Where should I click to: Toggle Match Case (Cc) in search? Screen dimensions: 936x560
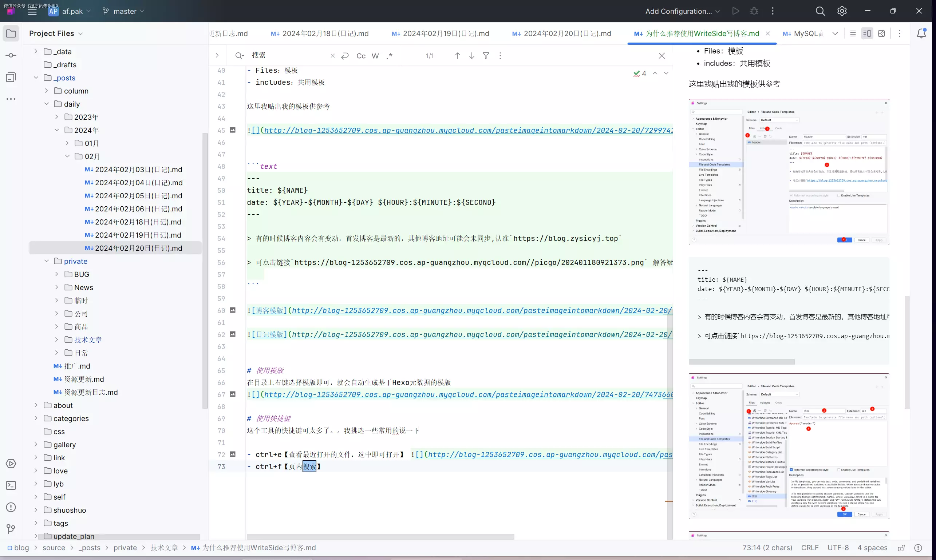click(x=360, y=56)
